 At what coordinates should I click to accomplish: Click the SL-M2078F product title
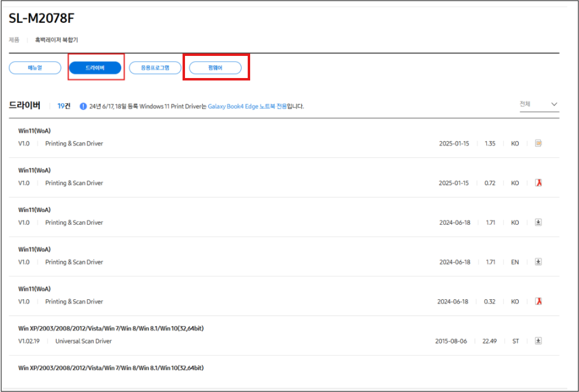coord(41,18)
